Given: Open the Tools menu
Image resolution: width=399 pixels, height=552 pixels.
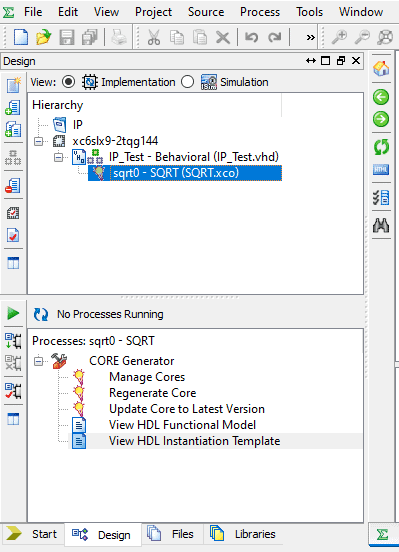Looking at the screenshot, I should coord(309,12).
